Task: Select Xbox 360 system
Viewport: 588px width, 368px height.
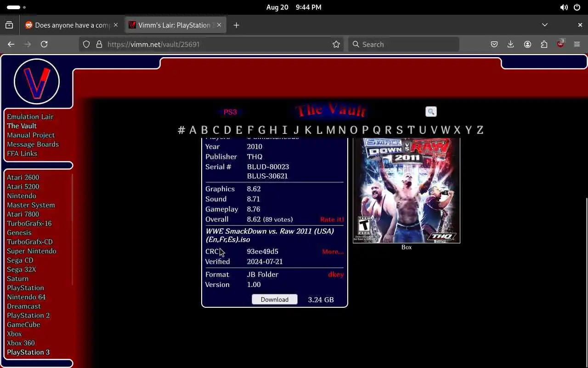Action: click(21, 343)
